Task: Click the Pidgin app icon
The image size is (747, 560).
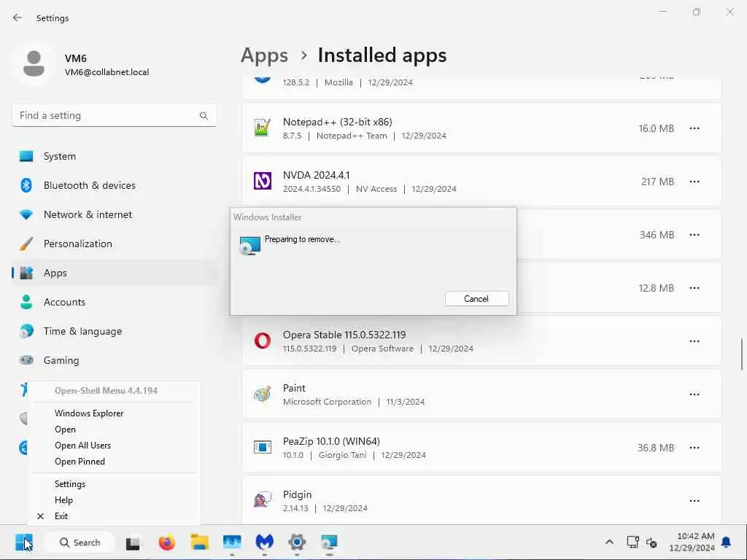Action: point(262,500)
